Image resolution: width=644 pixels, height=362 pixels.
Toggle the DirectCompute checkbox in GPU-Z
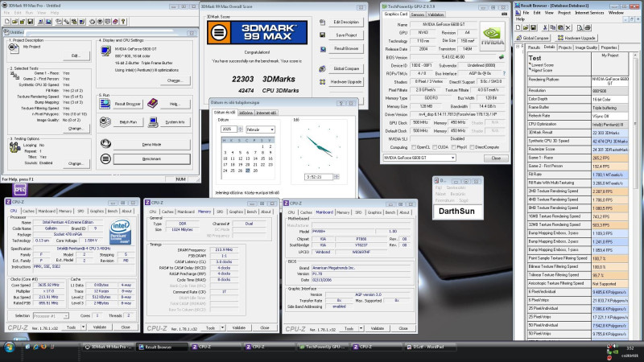click(472, 147)
